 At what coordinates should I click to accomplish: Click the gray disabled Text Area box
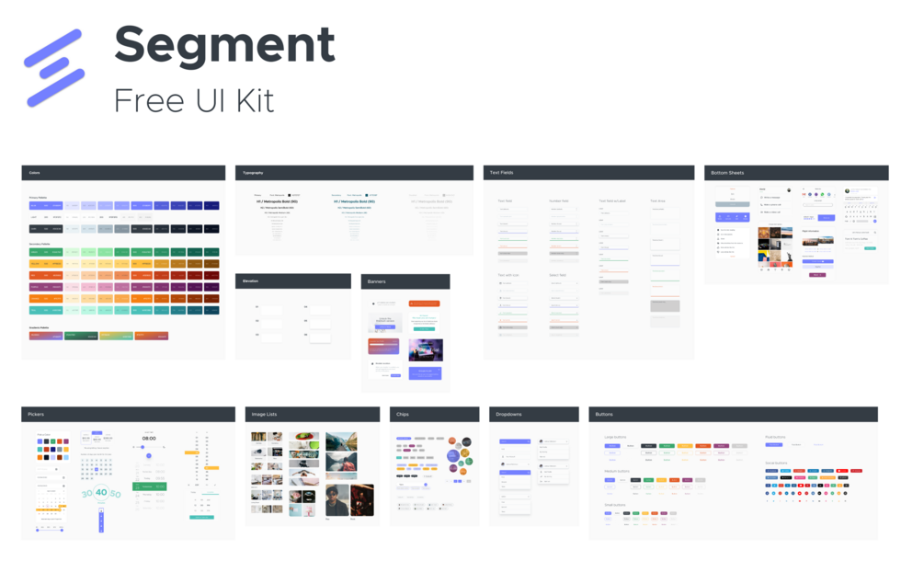tap(665, 306)
